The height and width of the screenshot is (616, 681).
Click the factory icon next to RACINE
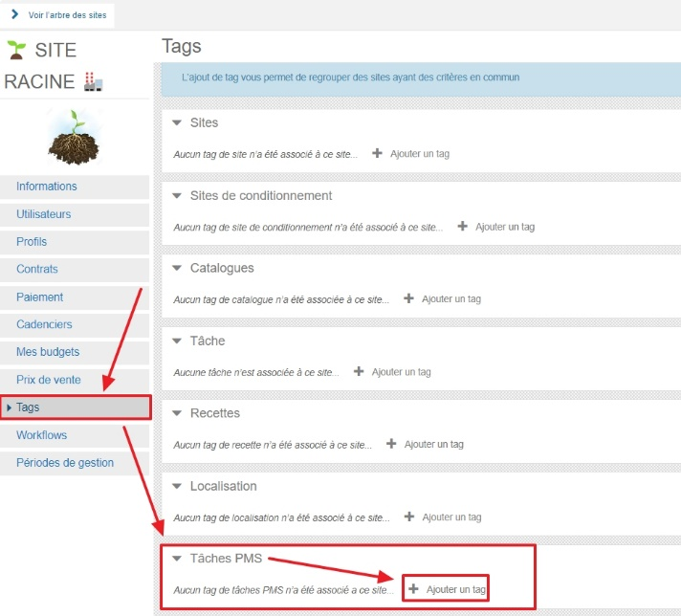93,82
